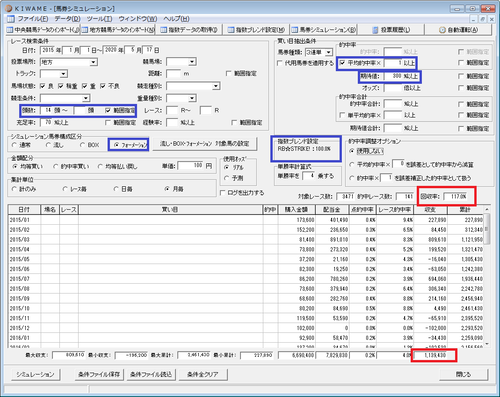
Task: Click KIWAME app icon in title bar
Action: (9, 8)
